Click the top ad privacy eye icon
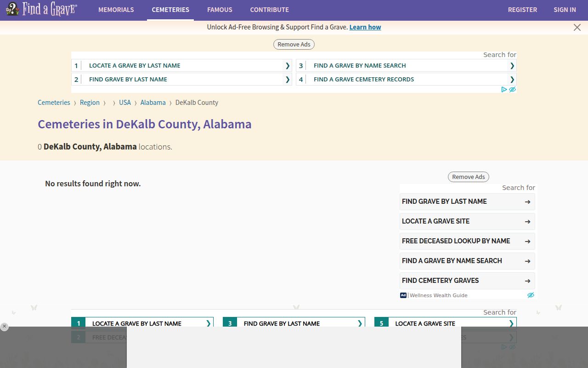Screen dimensions: 588x368 [512, 89]
